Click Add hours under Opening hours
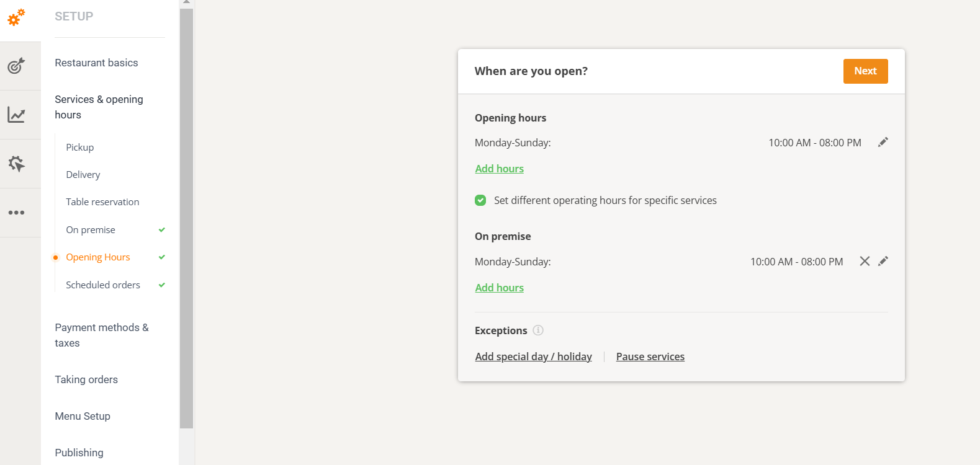Screen dimensions: 980x465 pos(499,169)
